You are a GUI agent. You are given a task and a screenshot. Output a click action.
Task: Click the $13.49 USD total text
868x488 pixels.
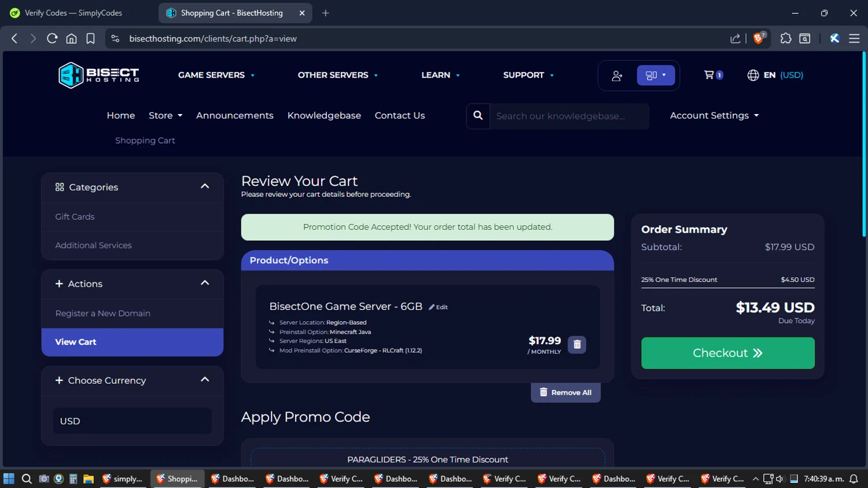[775, 307]
